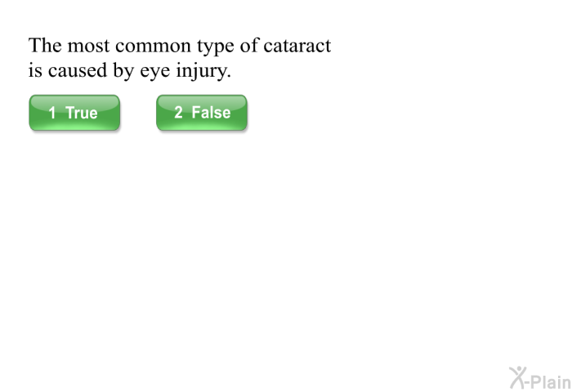Click the word True on green button
Screen dimensions: 572x392
pyautogui.click(x=82, y=113)
